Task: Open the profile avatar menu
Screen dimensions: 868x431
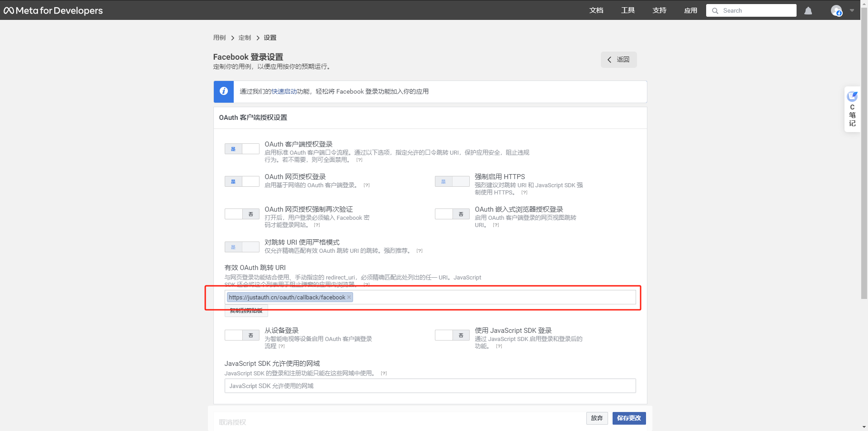Action: [x=836, y=10]
